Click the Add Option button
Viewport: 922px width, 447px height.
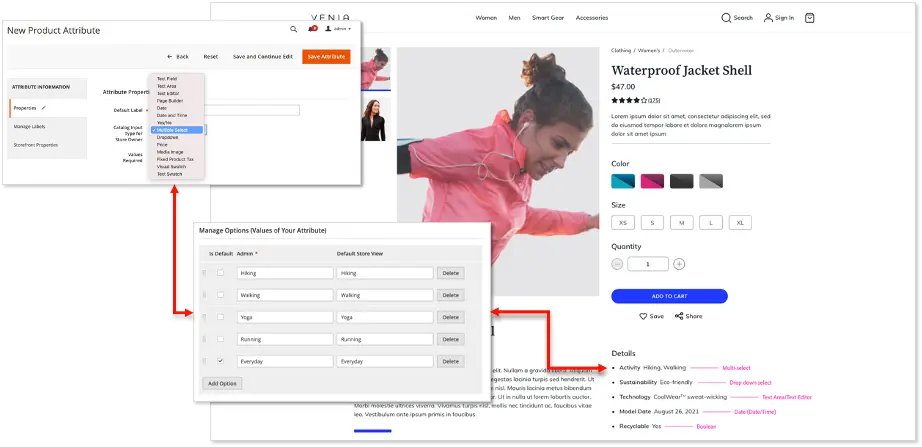(222, 383)
